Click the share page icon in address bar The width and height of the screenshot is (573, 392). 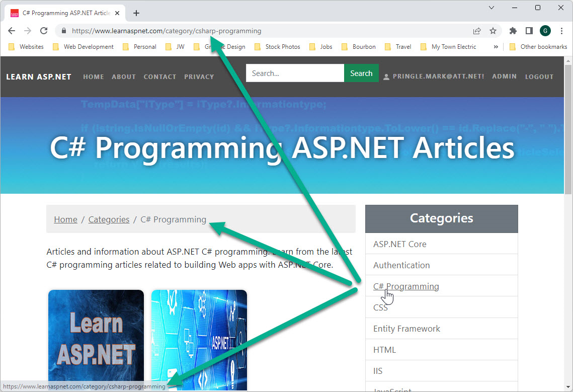point(477,31)
